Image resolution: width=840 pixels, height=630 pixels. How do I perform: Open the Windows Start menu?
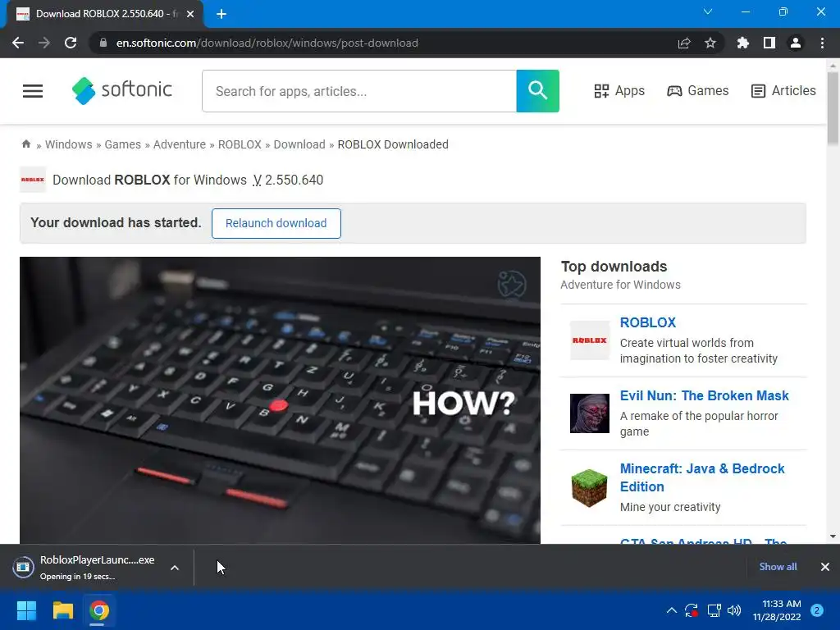click(26, 610)
